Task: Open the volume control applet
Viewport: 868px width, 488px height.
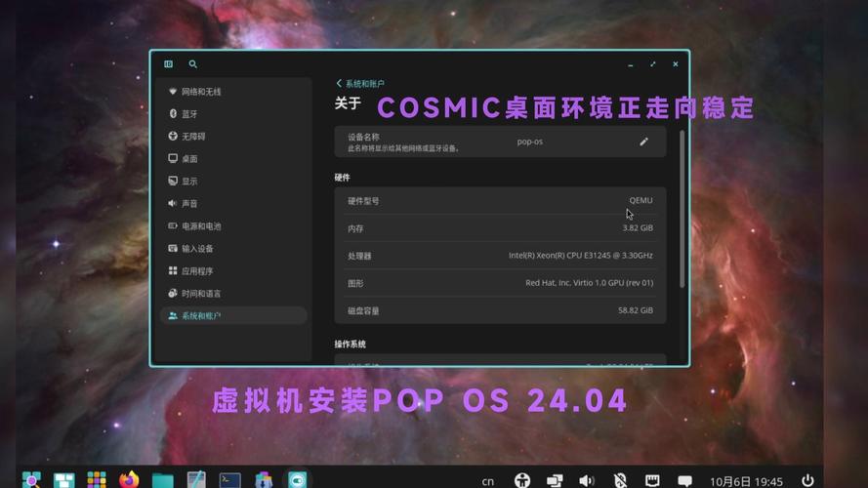Action: coord(587,480)
